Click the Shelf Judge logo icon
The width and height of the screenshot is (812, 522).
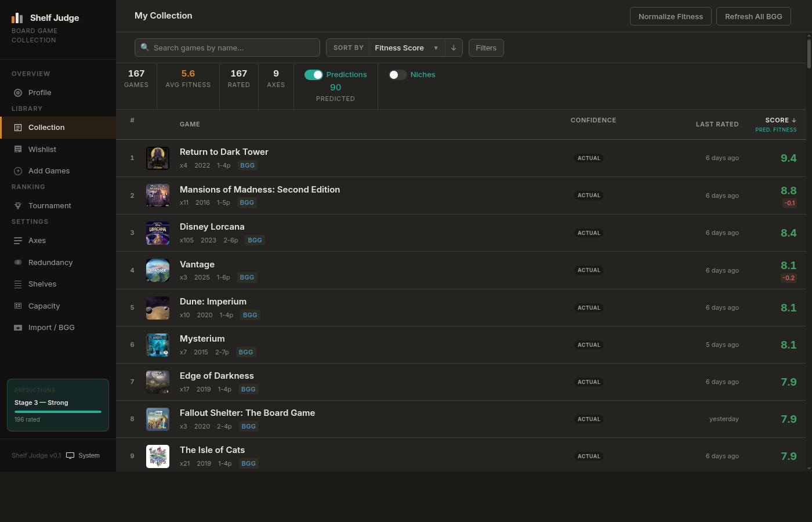point(17,18)
